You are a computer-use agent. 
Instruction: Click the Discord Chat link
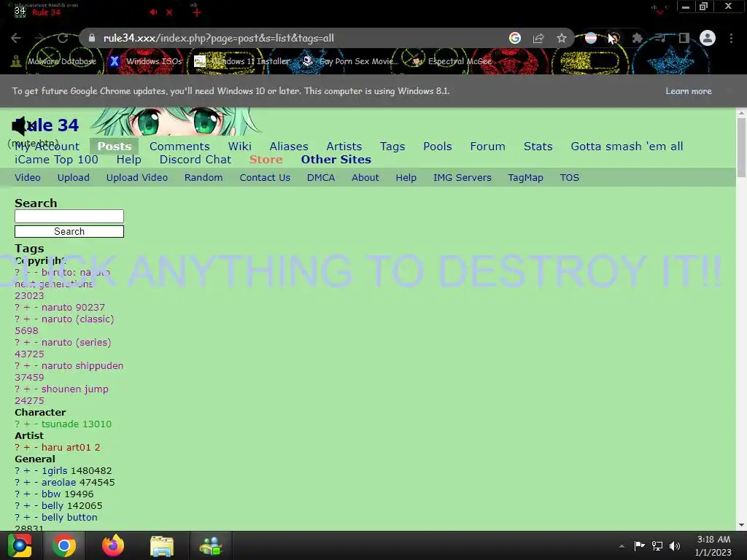196,160
